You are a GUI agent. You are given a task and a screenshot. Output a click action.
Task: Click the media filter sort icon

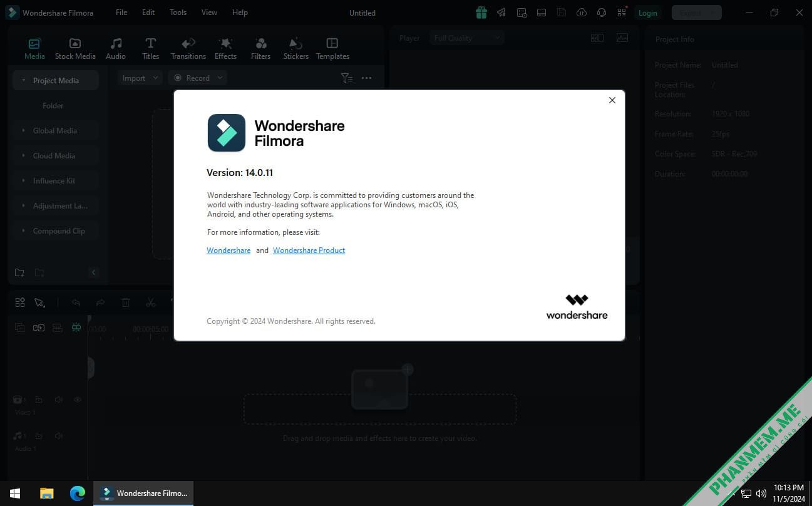tap(346, 78)
